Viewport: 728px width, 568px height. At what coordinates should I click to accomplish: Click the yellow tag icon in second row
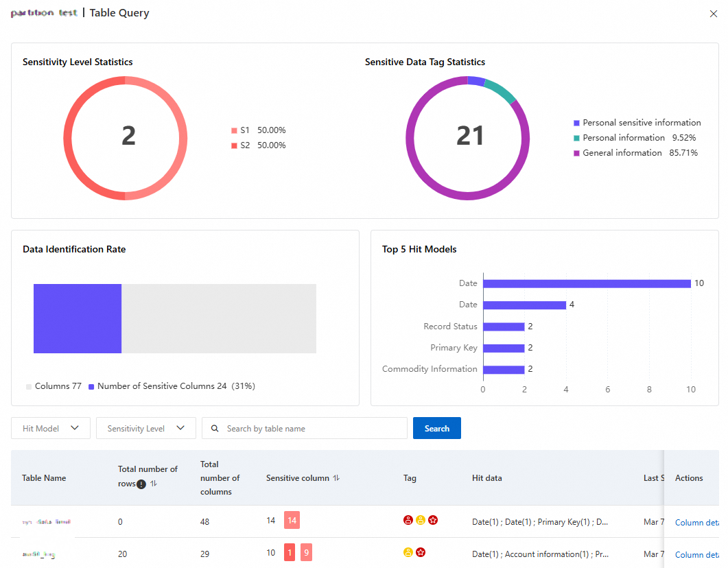pos(408,552)
